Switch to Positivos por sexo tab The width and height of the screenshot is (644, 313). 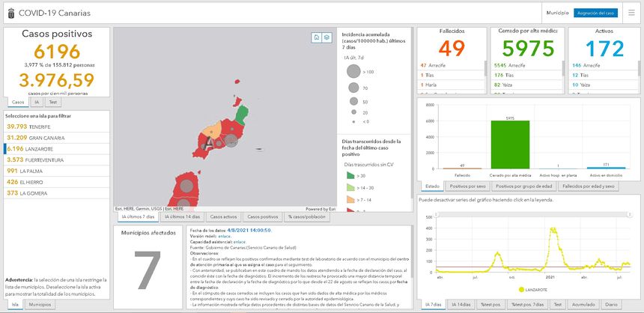pos(467,186)
